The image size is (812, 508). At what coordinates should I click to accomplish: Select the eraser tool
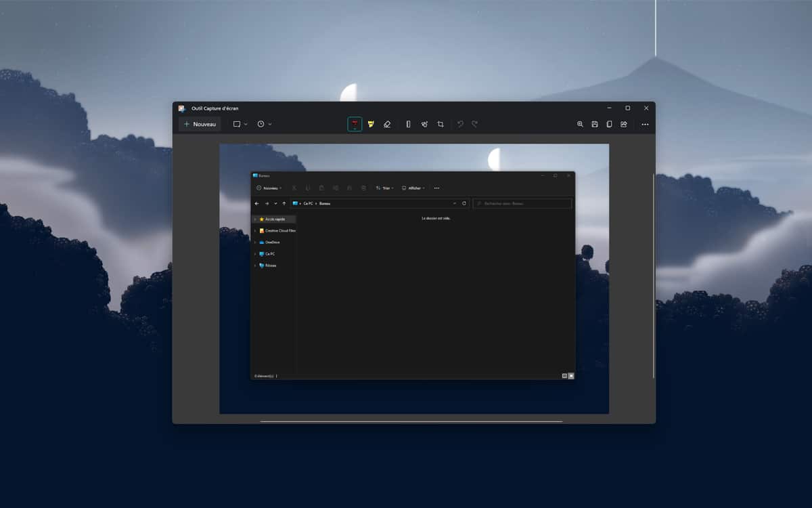coord(387,124)
